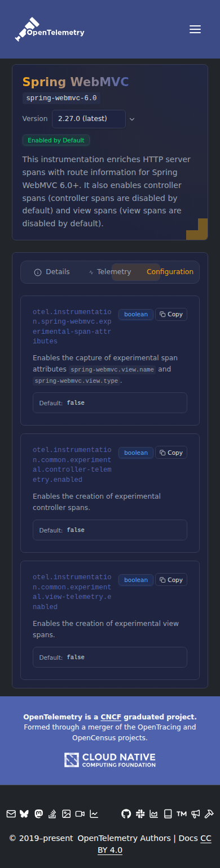Open the mailing list envelope icon
The width and height of the screenshot is (220, 868).
point(11,813)
